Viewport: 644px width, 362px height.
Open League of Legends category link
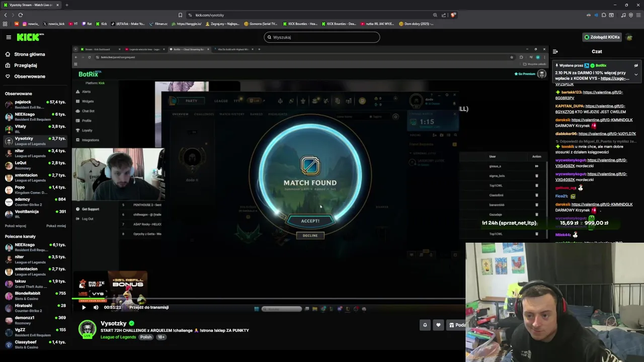coord(118,337)
